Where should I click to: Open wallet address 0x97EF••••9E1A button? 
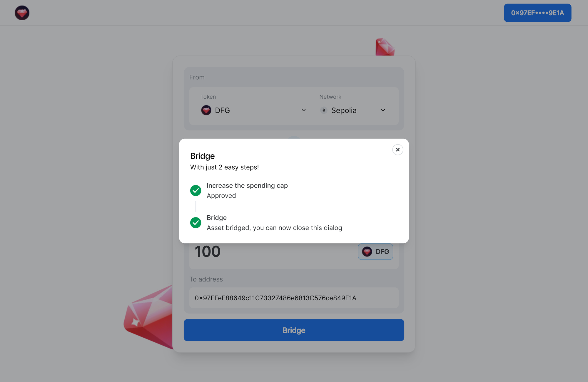point(537,13)
